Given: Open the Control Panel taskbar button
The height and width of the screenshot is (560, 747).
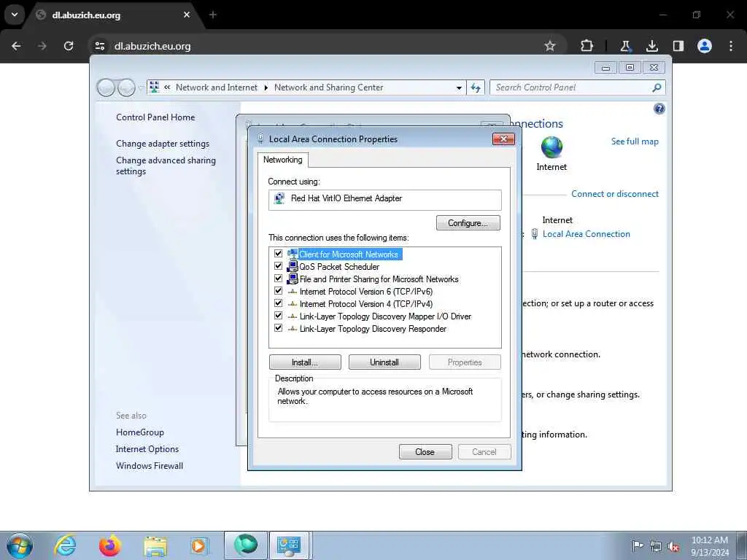Looking at the screenshot, I should [x=290, y=545].
